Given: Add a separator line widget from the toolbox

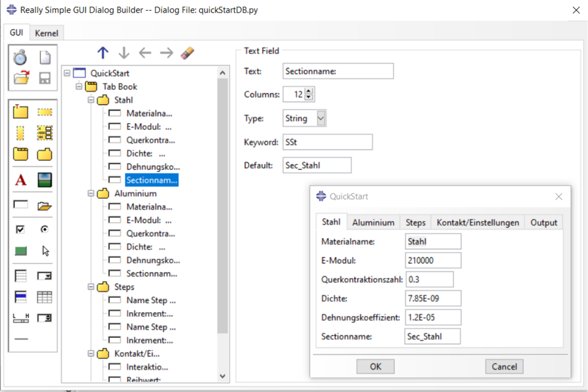Looking at the screenshot, I should coord(21,339).
